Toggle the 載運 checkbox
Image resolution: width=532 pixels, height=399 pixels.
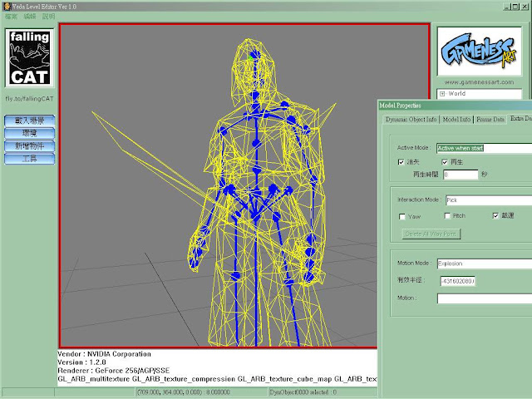tap(495, 215)
